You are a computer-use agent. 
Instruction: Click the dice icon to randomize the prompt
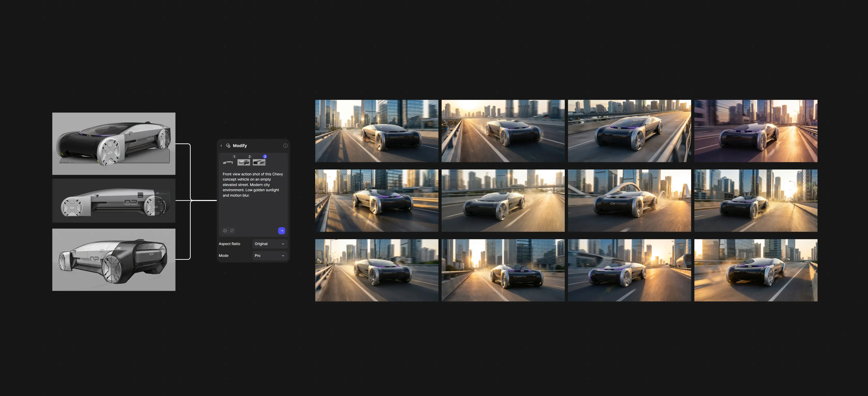pyautogui.click(x=225, y=231)
